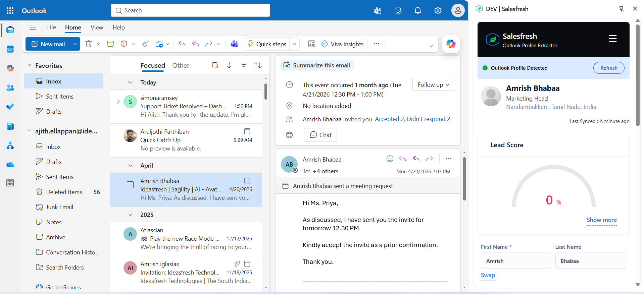Open More apps grid in app rail
Viewport: 644px width, 294px height.
pos(10,183)
